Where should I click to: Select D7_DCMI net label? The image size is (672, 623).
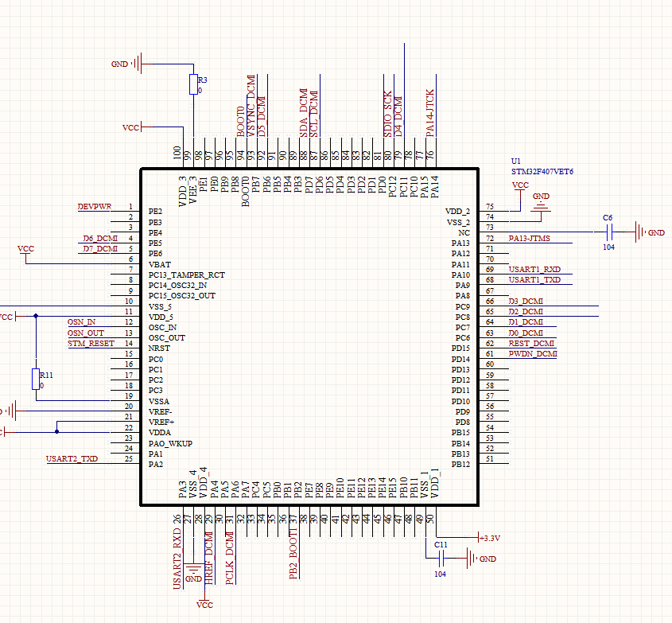pyautogui.click(x=100, y=249)
